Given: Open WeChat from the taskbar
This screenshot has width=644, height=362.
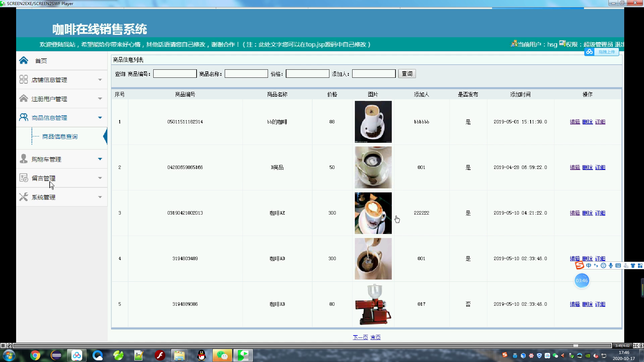Looking at the screenshot, I should point(222,355).
